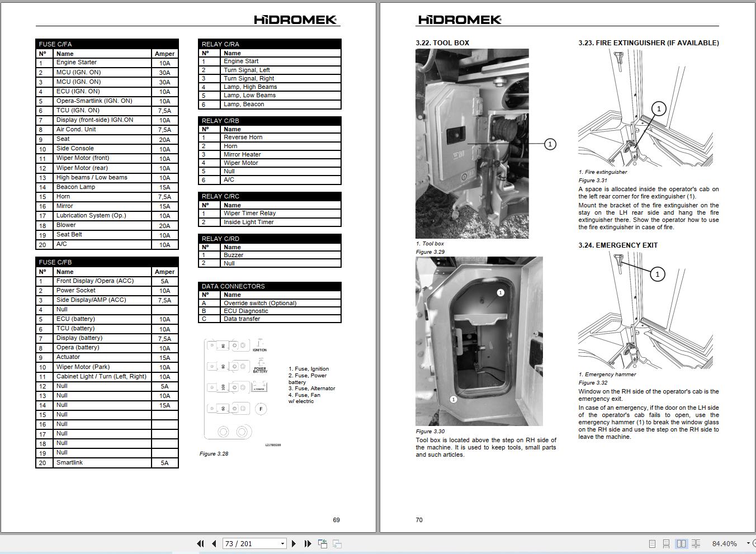Click the fire extinguisher diagram Figure 3.31
This screenshot has height=554, width=756.
coord(645,108)
